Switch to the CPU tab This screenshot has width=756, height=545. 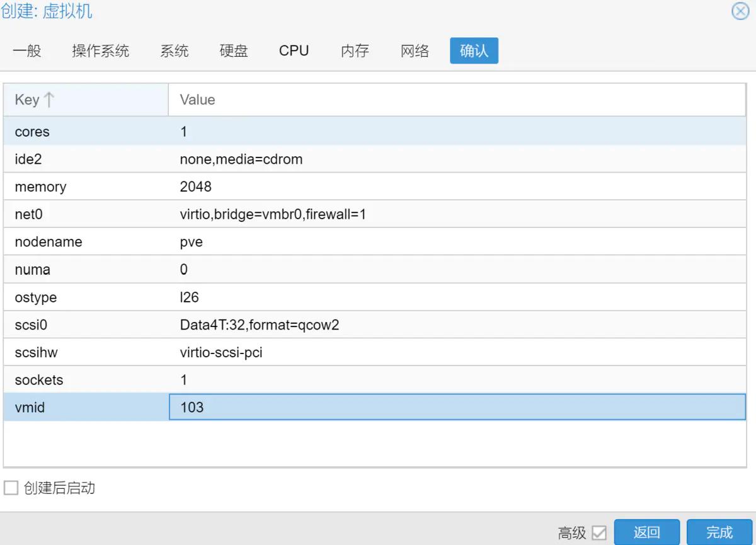[x=294, y=51]
